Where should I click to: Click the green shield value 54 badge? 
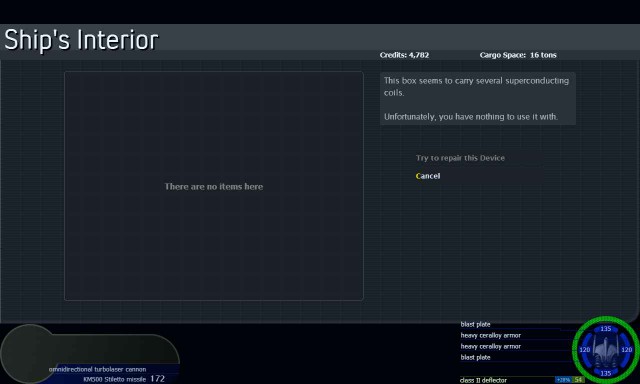[578, 380]
